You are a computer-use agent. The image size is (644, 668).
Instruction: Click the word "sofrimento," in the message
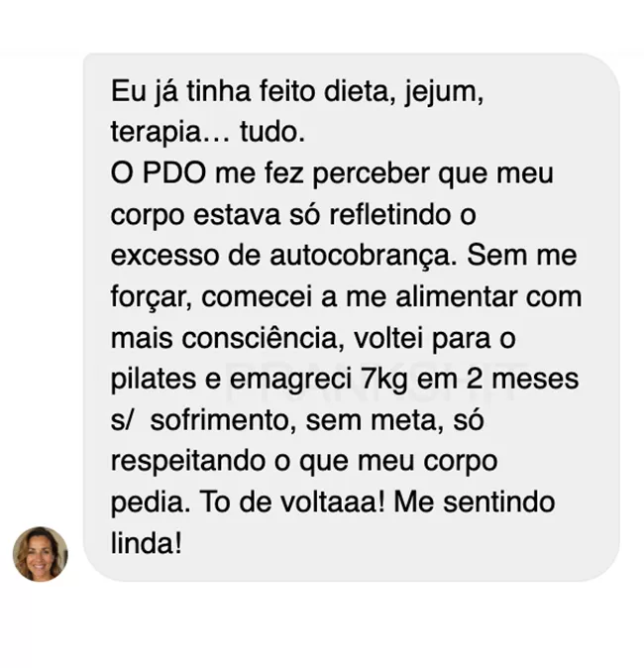pyautogui.click(x=224, y=420)
